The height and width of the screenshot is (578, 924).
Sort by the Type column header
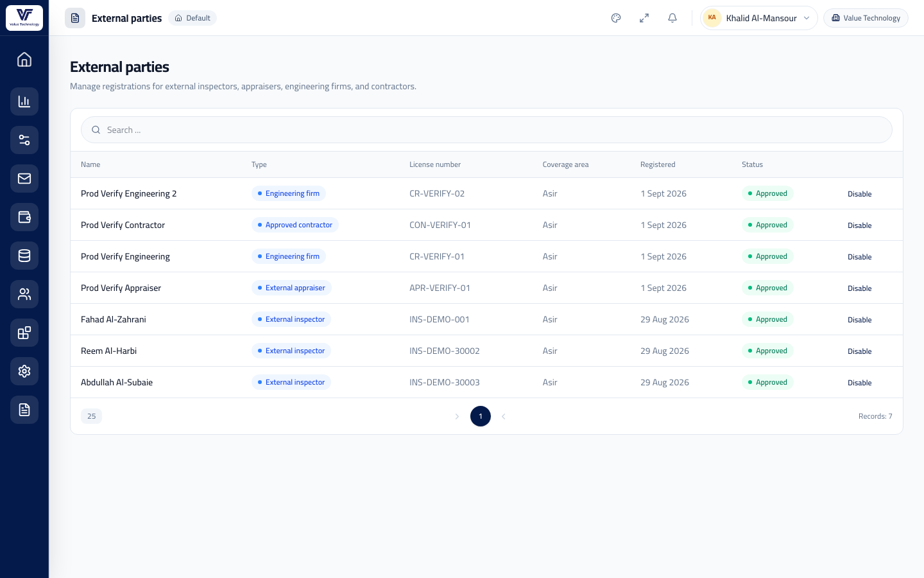click(259, 164)
